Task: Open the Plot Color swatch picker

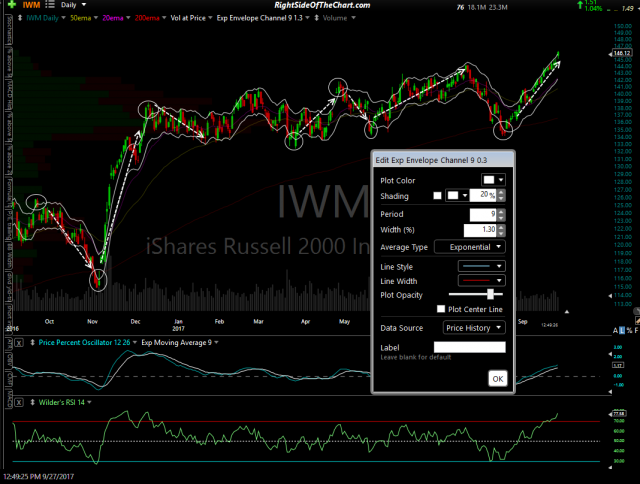Action: tap(494, 179)
